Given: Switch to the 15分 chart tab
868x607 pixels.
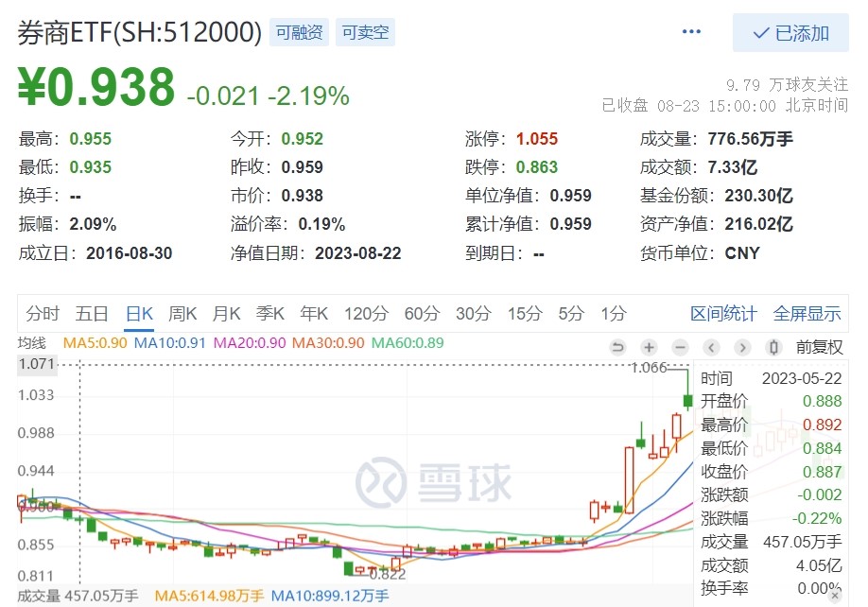Looking at the screenshot, I should click(x=525, y=314).
